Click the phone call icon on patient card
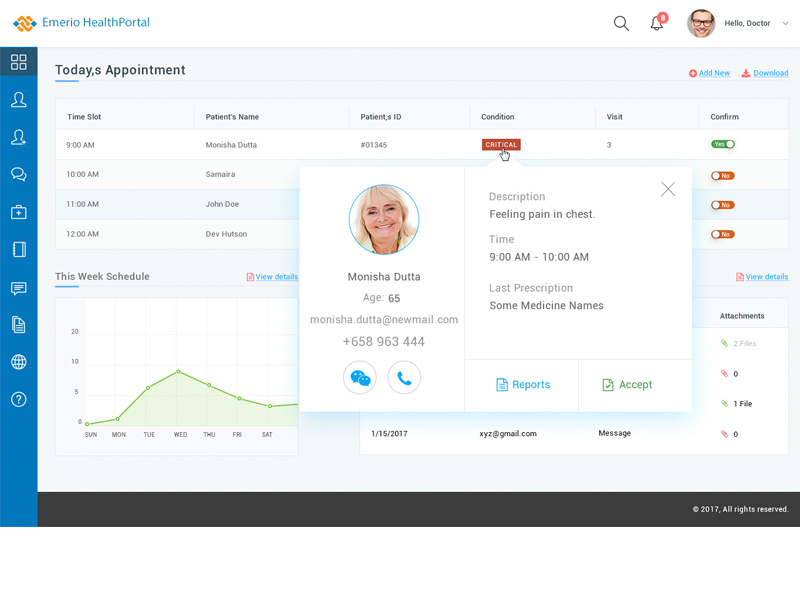Viewport: 800px width, 600px height. [404, 377]
